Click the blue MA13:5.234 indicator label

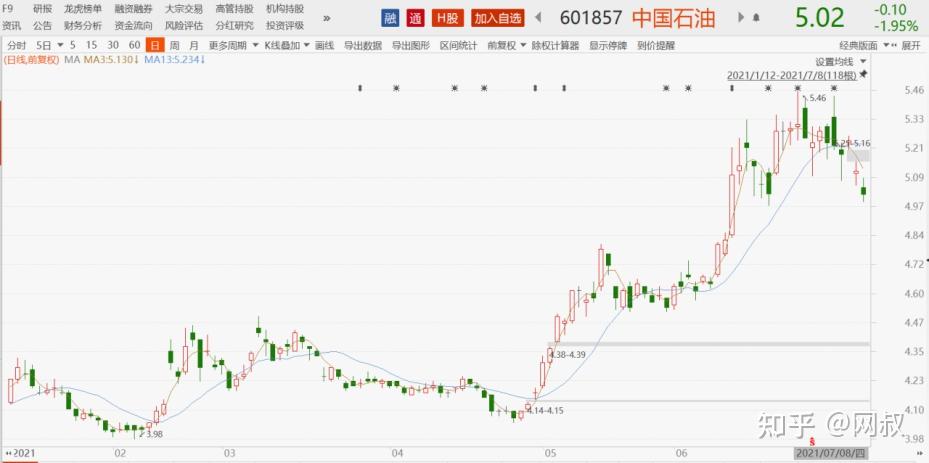pyautogui.click(x=175, y=60)
